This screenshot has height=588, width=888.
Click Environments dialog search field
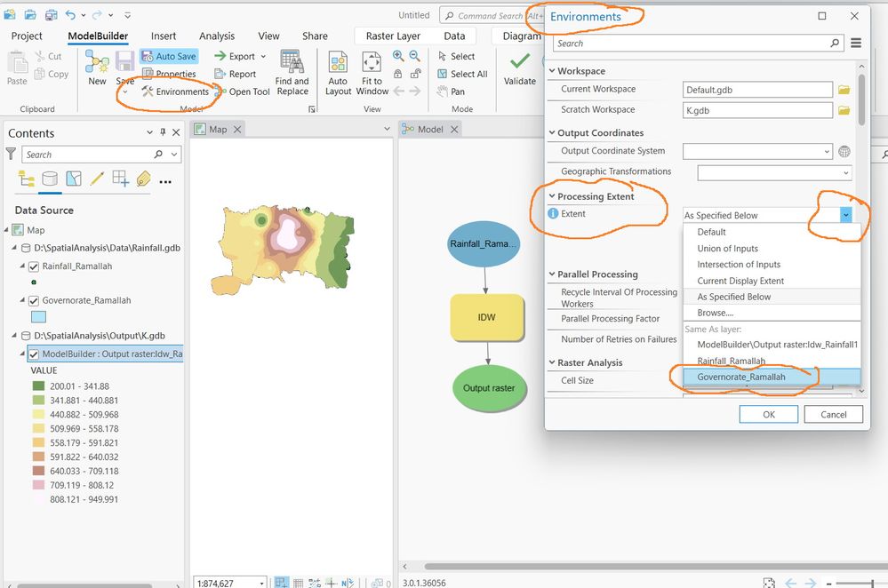pyautogui.click(x=699, y=43)
